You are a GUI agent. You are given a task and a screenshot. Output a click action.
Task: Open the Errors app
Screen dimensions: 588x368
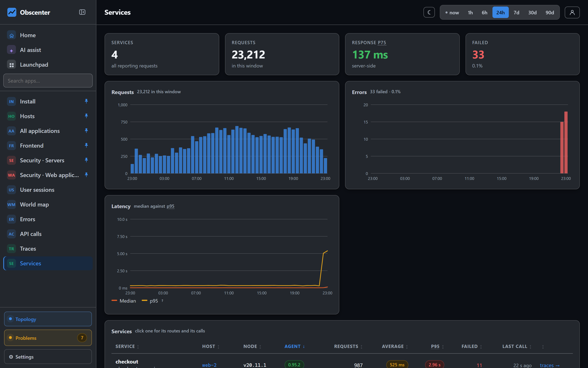pos(48,219)
